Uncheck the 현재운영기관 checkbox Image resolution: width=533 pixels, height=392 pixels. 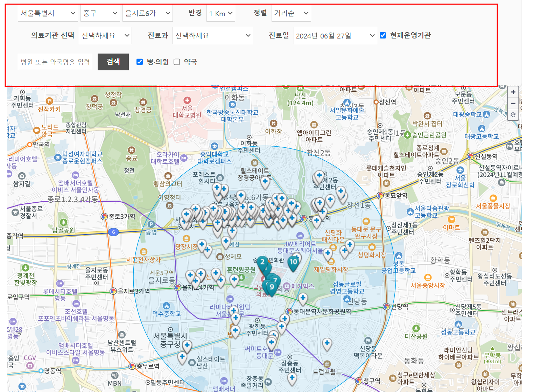pyautogui.click(x=383, y=35)
